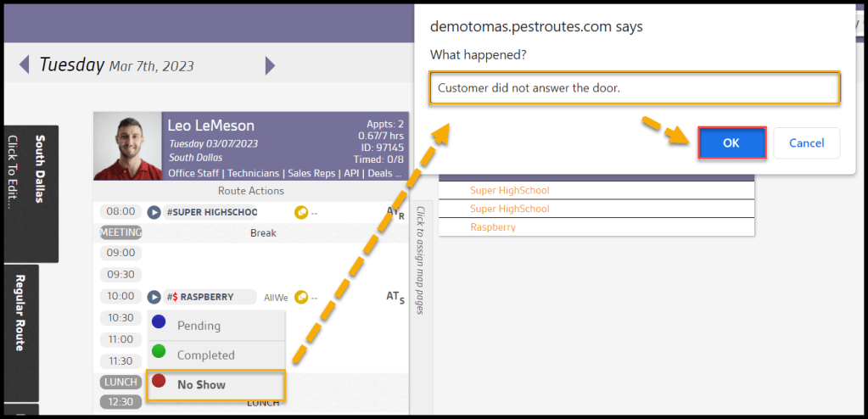Click Leo LeMeson's profile photo
This screenshot has height=419, width=868.
pyautogui.click(x=128, y=146)
